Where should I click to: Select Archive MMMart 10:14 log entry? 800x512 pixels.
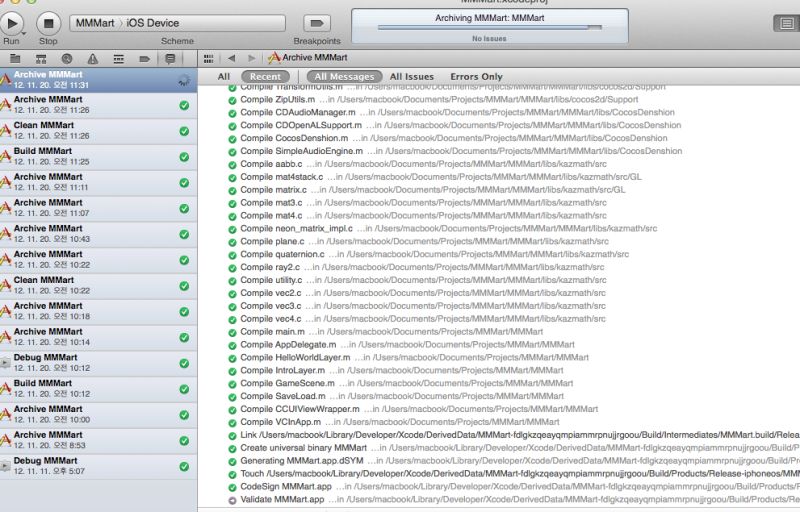(98, 337)
